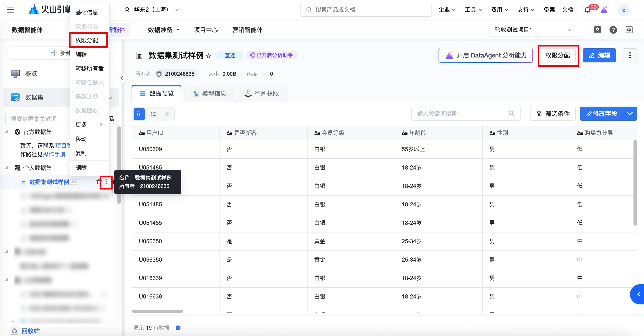Viewport: 644px width, 336px height.
Task: Open the hamburger menu icon
Action: coord(11,10)
